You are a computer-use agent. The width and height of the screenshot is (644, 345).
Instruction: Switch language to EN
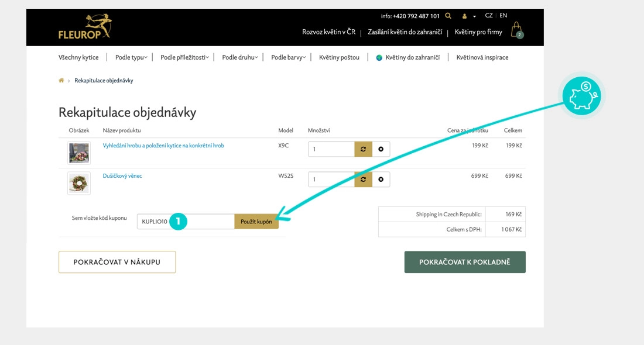tap(503, 16)
